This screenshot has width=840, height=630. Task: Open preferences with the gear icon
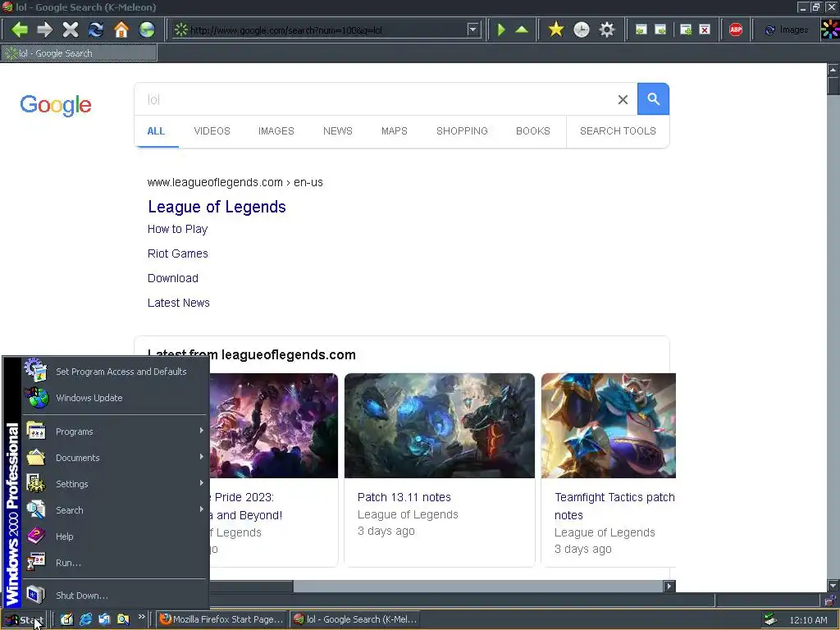tap(606, 30)
